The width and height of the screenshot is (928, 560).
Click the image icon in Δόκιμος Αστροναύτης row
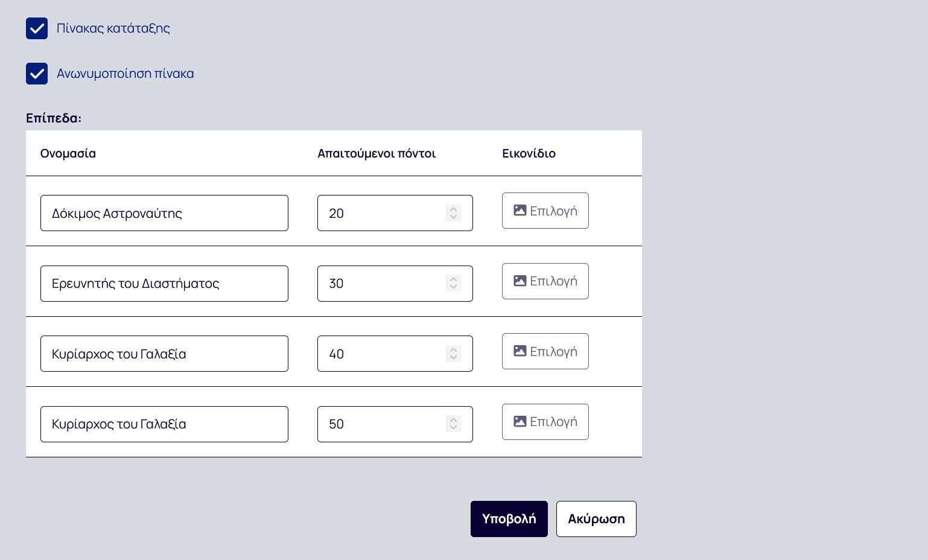pos(520,210)
